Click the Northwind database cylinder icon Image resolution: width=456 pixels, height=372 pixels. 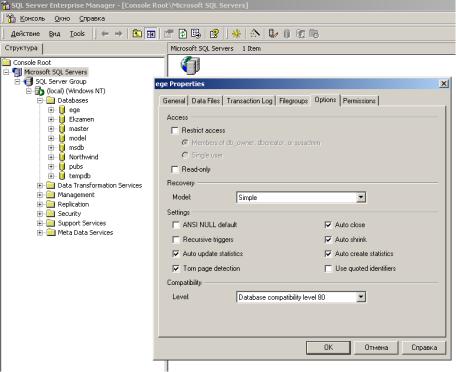62,157
